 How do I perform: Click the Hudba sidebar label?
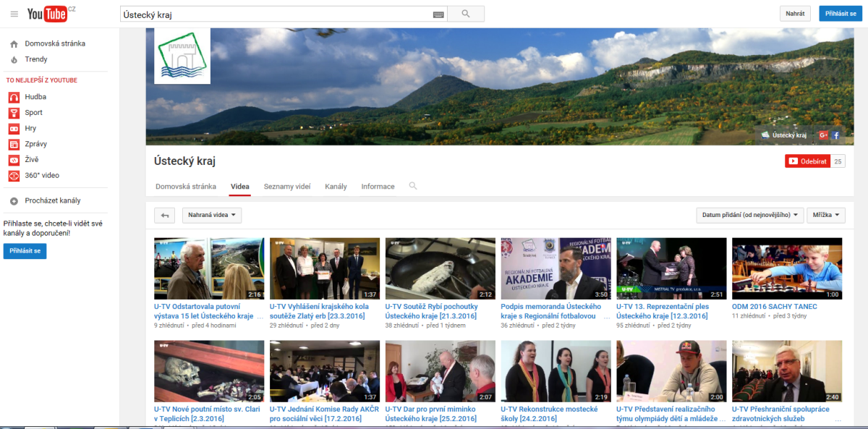tap(35, 97)
